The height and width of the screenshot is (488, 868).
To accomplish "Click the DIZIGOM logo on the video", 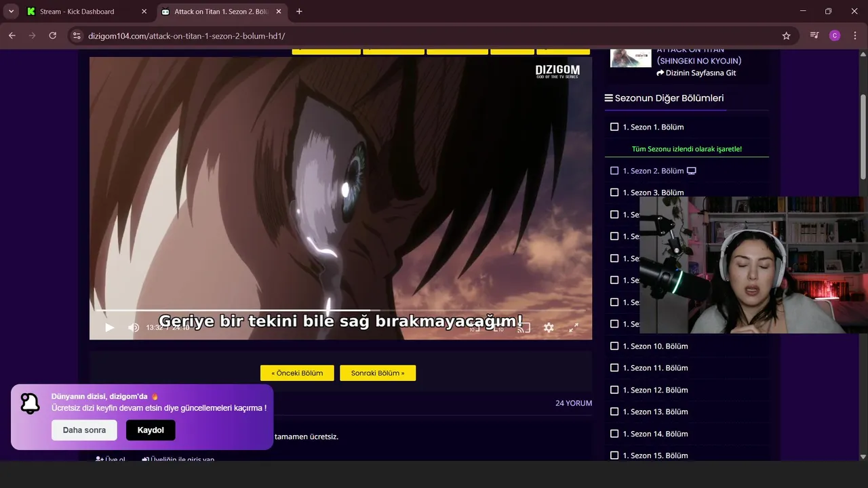I will click(557, 72).
